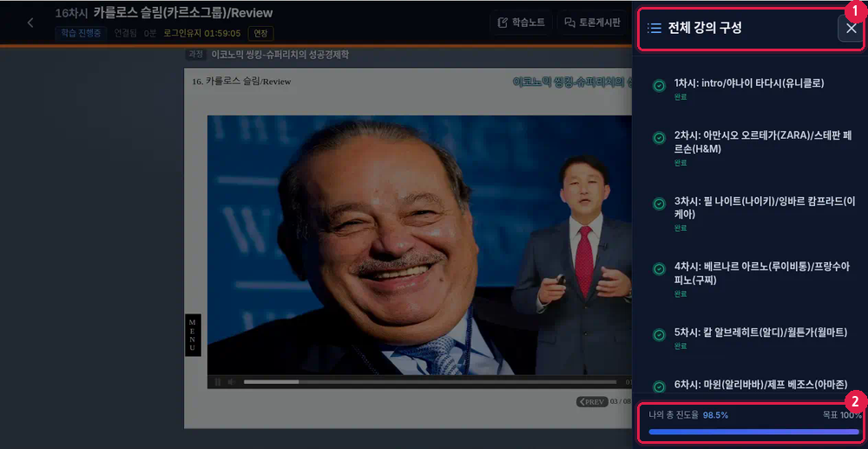Go to previous slide with PREV
Viewport: 868px width, 449px height.
tap(592, 402)
